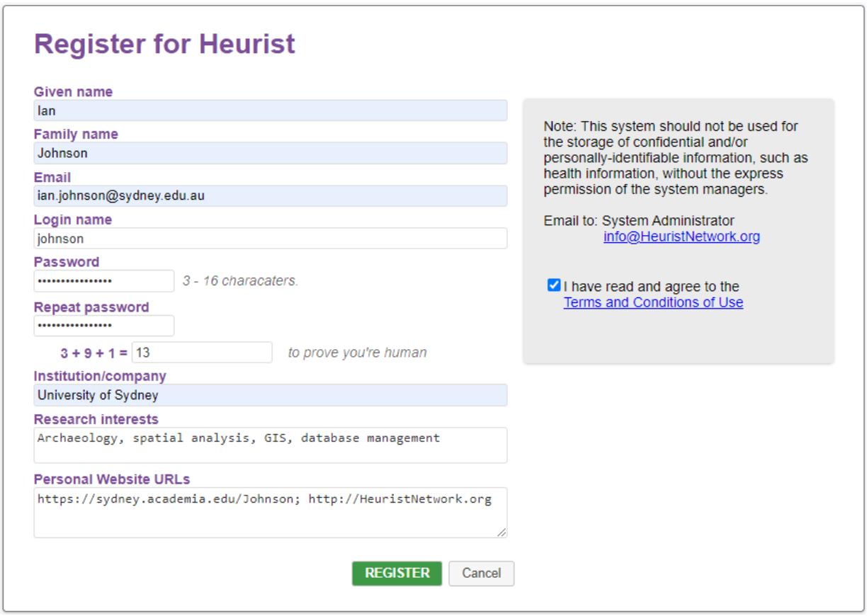Screen dimensions: 867x616
Task: Click the 'Register for Heurist' heading
Action: pos(164,44)
